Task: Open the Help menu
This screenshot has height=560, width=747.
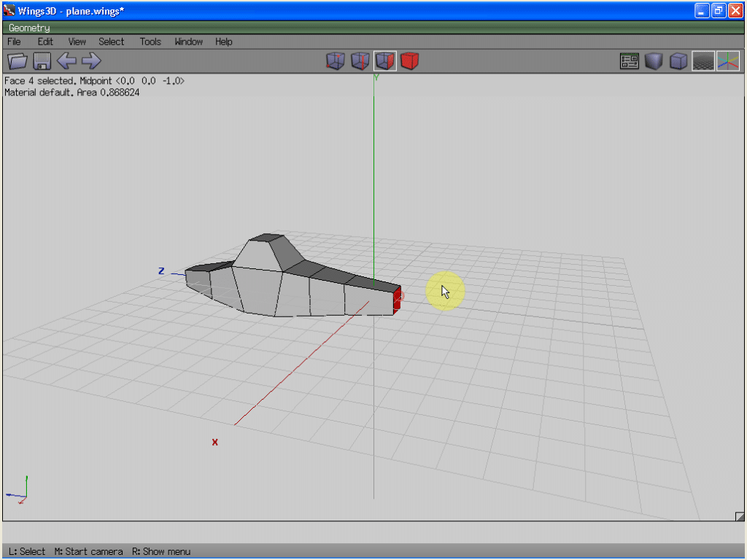Action: 223,42
